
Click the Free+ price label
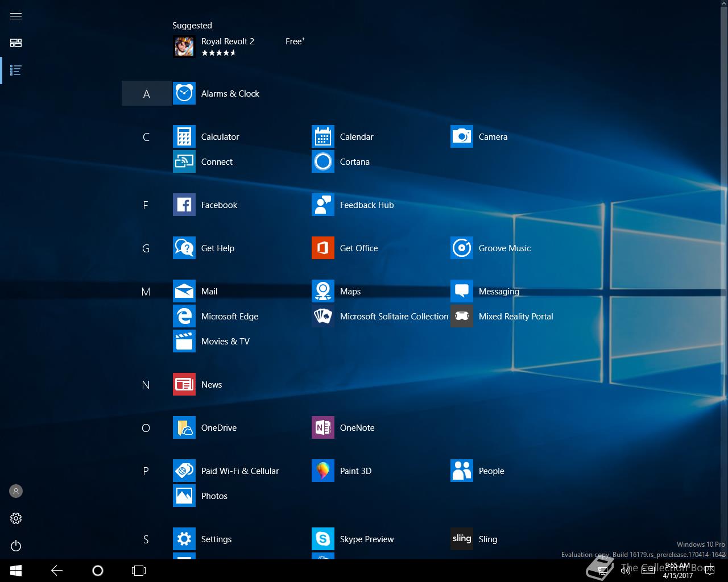pyautogui.click(x=295, y=41)
